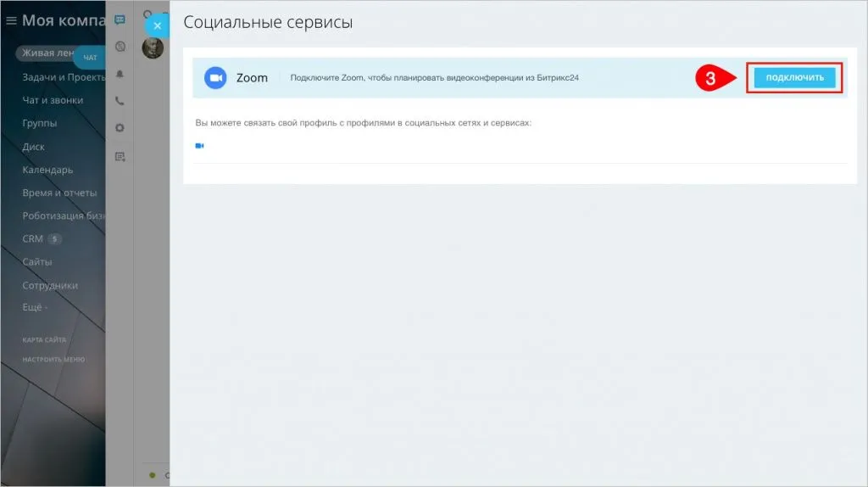Click the Настроить меню link

pyautogui.click(x=53, y=359)
